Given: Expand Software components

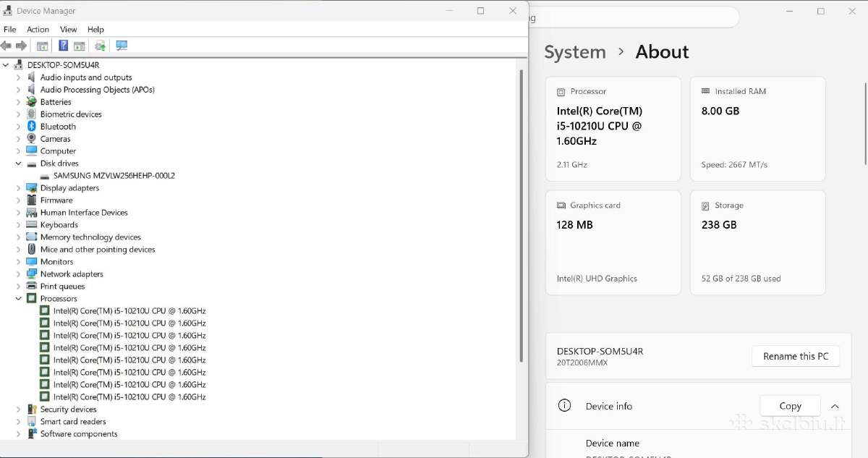Looking at the screenshot, I should click(19, 434).
